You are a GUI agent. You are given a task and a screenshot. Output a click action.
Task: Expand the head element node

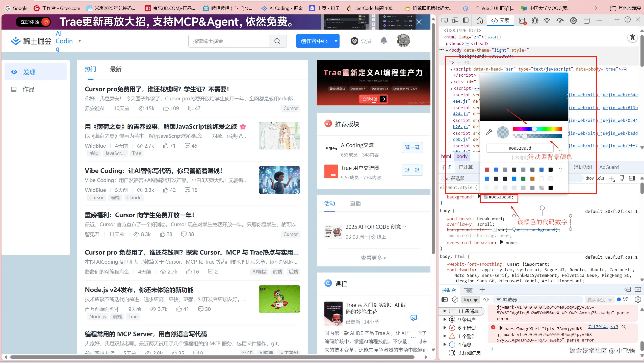coord(447,44)
